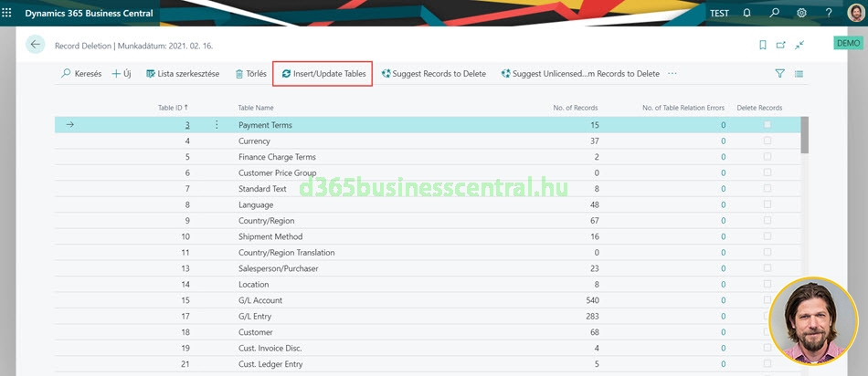Screen dimensions: 868x376
Task: Click Insert/Update Tables action
Action: 324,74
